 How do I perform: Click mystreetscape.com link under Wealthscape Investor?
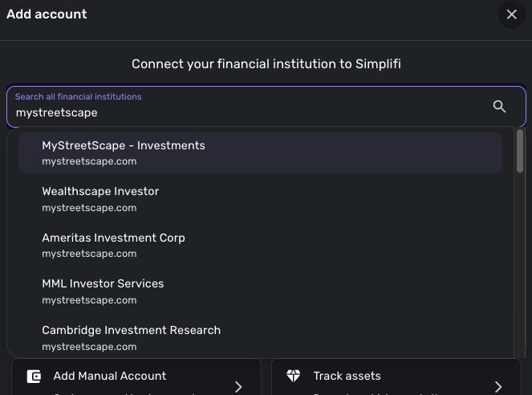[89, 208]
